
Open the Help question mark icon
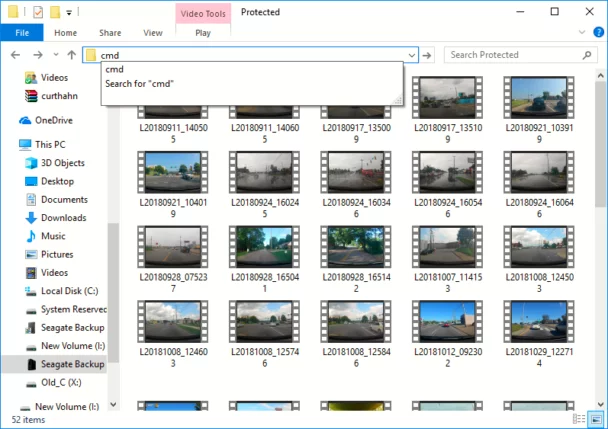[x=598, y=32]
